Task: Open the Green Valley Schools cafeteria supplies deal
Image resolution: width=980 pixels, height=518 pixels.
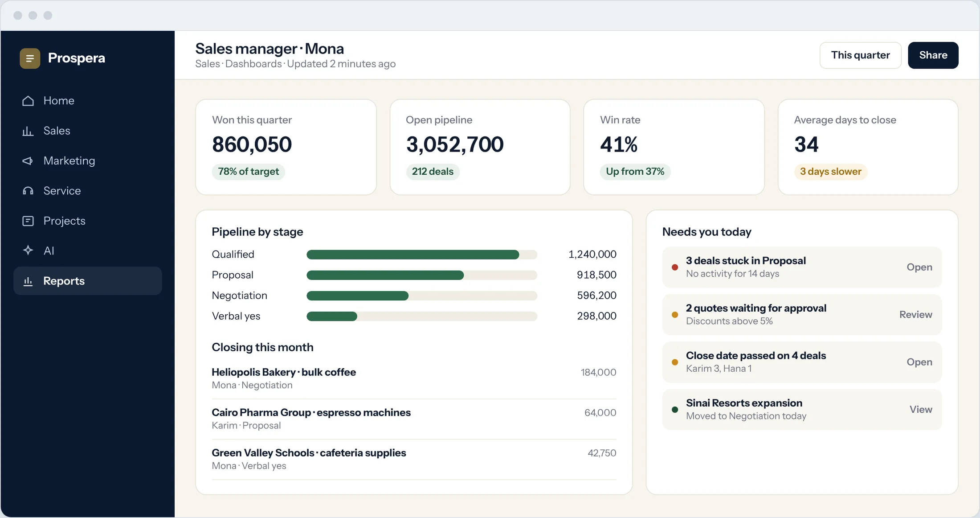Action: coord(414,459)
